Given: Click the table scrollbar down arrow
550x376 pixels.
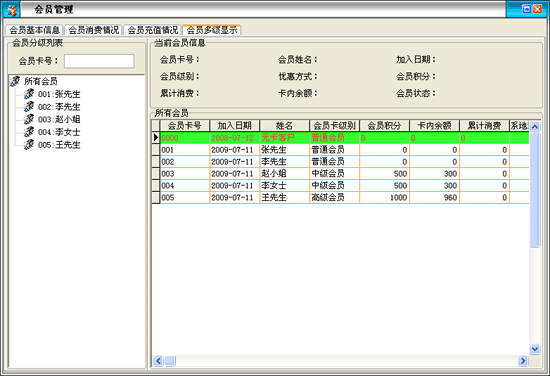Looking at the screenshot, I should click(535, 349).
